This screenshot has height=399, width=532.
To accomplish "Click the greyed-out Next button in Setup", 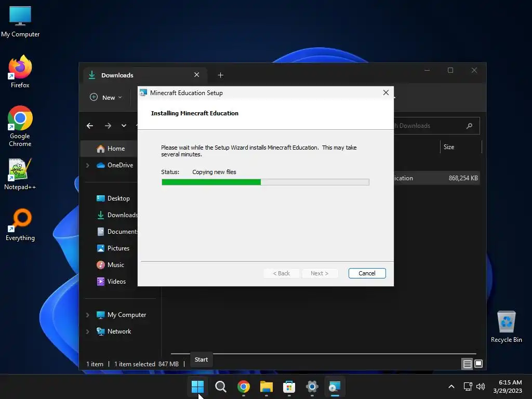I will pos(320,273).
